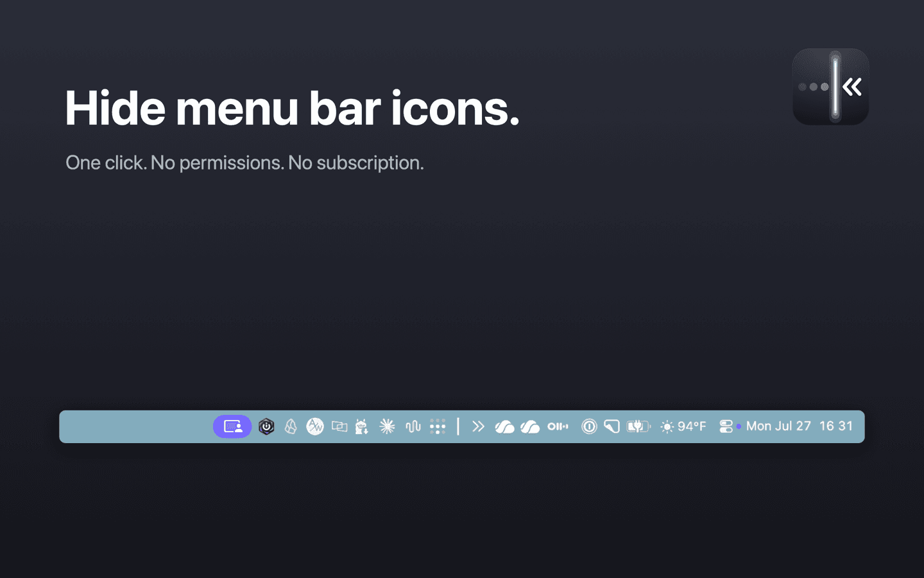The height and width of the screenshot is (578, 924).
Task: Open the 1Password menu bar icon
Action: pos(589,426)
